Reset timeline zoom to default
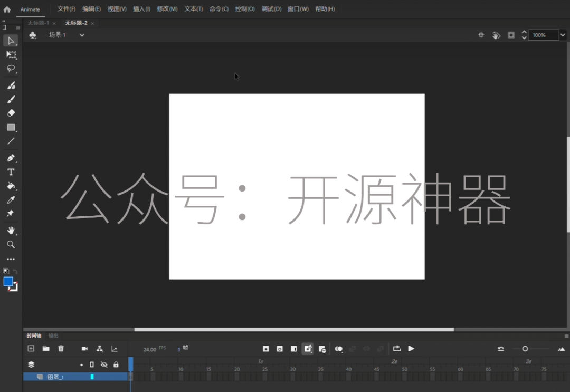570x392 pixels. click(500, 349)
